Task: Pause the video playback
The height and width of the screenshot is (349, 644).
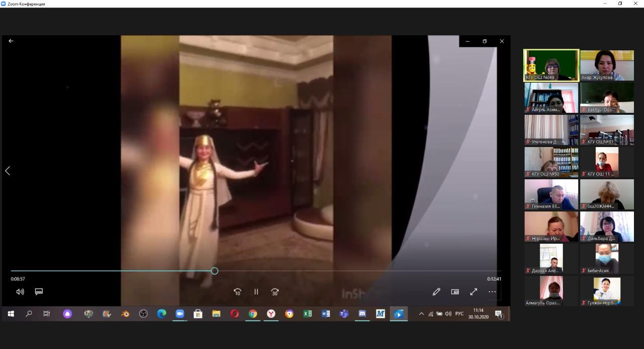Action: 256,292
